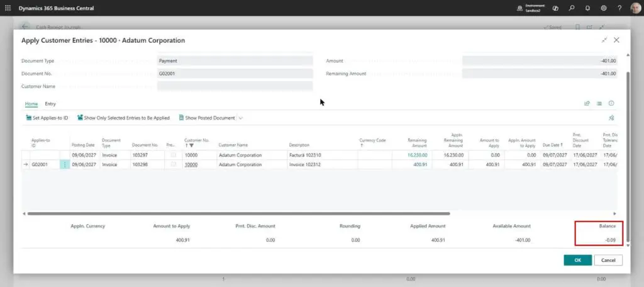Select Applies-to ID cell G02001

coord(45,164)
